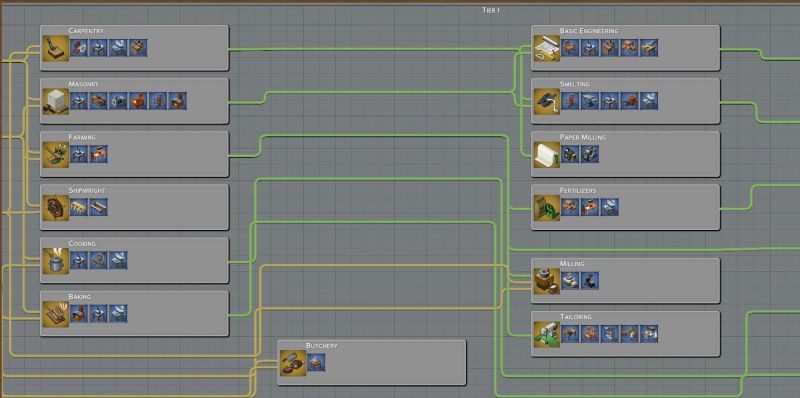Choose the Baking skill gold icon
The width and height of the screenshot is (800, 398).
[x=56, y=314]
